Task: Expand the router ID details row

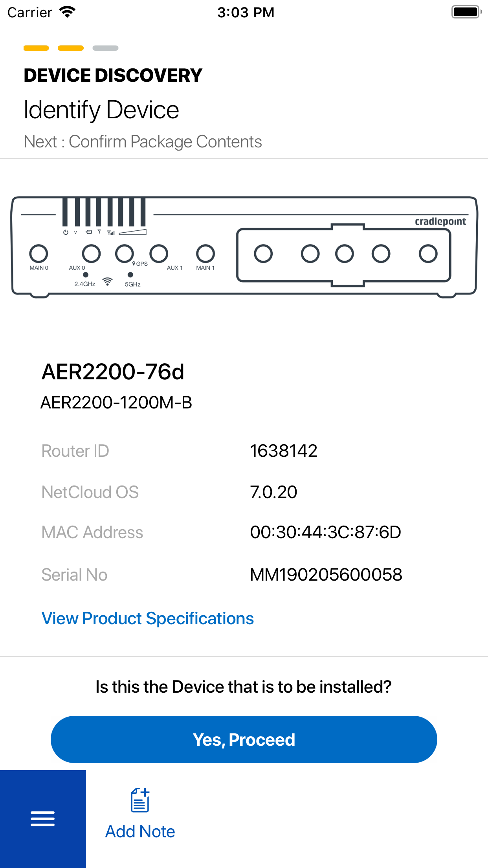Action: click(x=244, y=451)
